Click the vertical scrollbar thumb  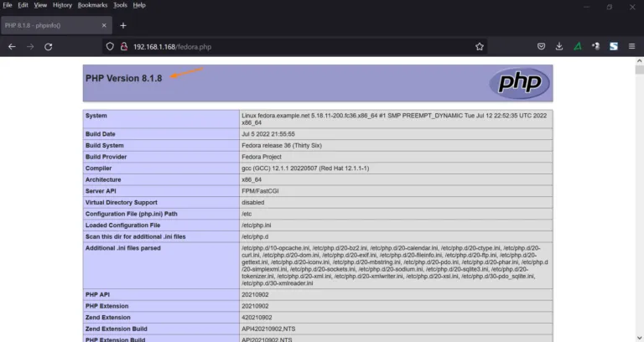point(639,70)
